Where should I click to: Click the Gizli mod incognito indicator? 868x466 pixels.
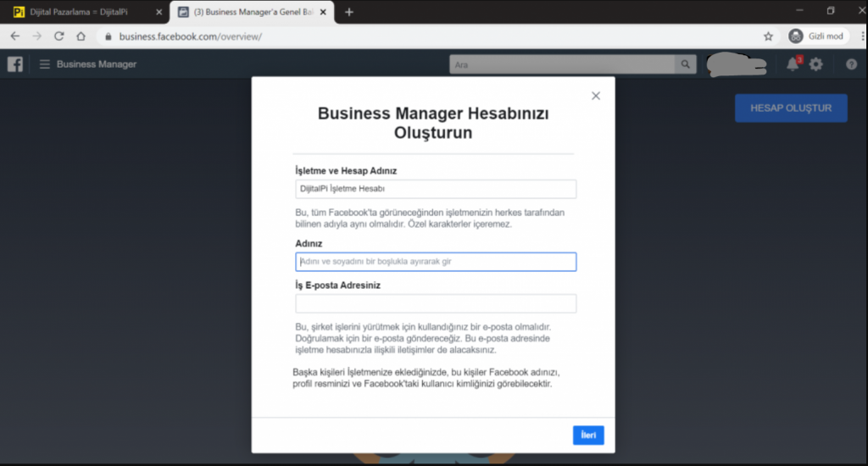tap(818, 36)
